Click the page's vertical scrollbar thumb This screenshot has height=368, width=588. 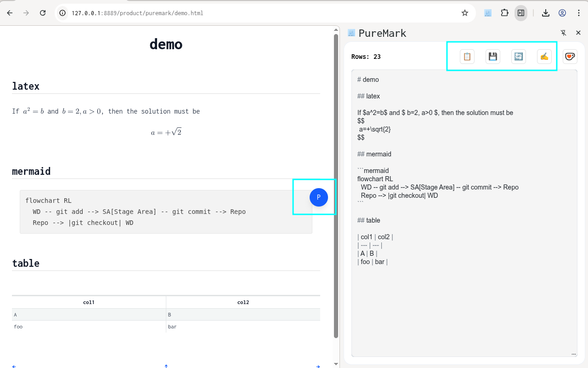tap(336, 186)
